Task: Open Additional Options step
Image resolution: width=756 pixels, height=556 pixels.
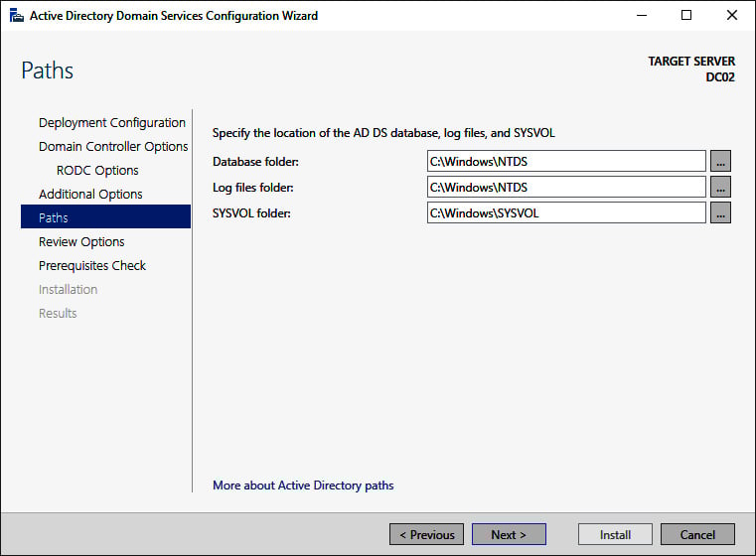Action: click(90, 195)
